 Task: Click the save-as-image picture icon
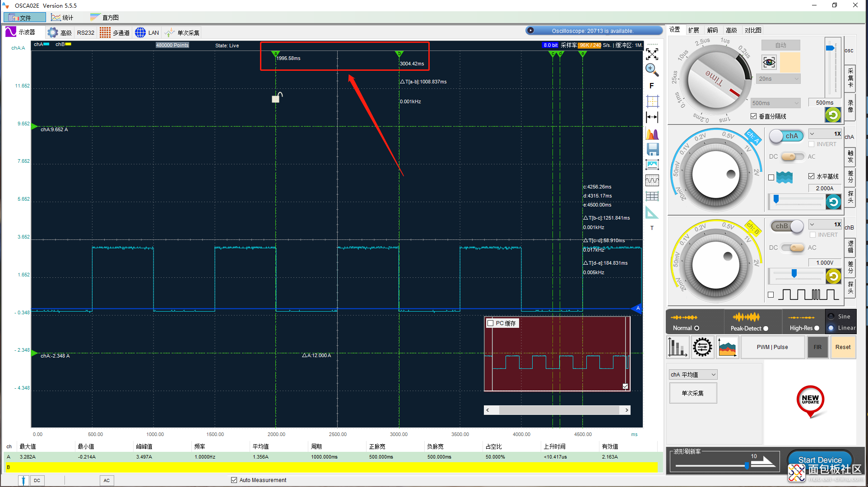coord(653,165)
